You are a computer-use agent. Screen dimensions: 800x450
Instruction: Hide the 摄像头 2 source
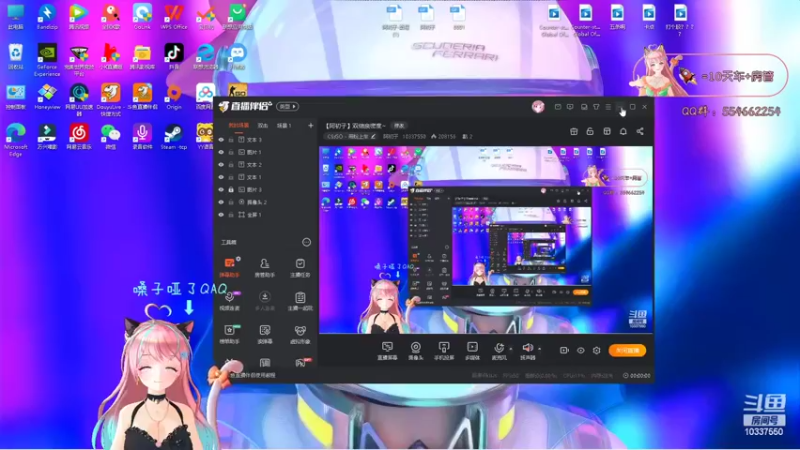point(221,202)
